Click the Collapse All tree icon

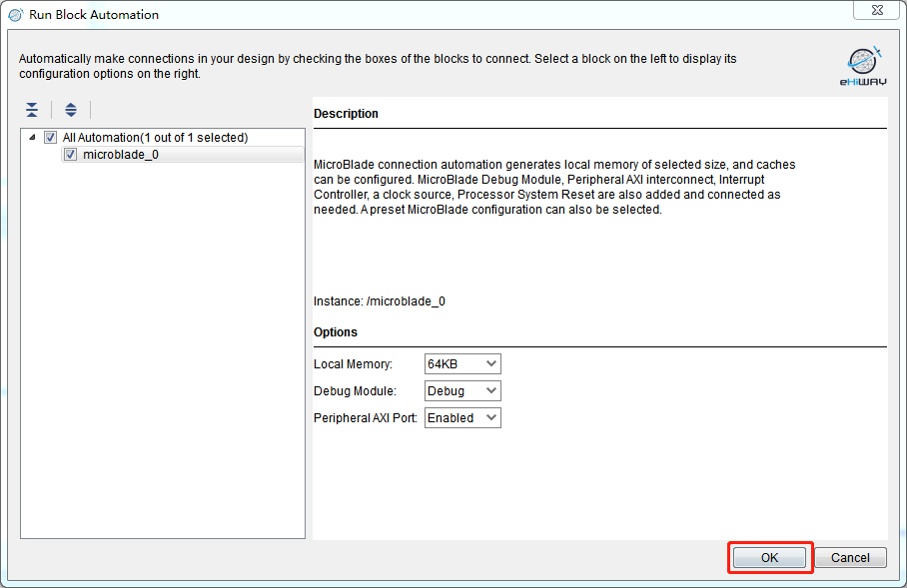[33, 110]
